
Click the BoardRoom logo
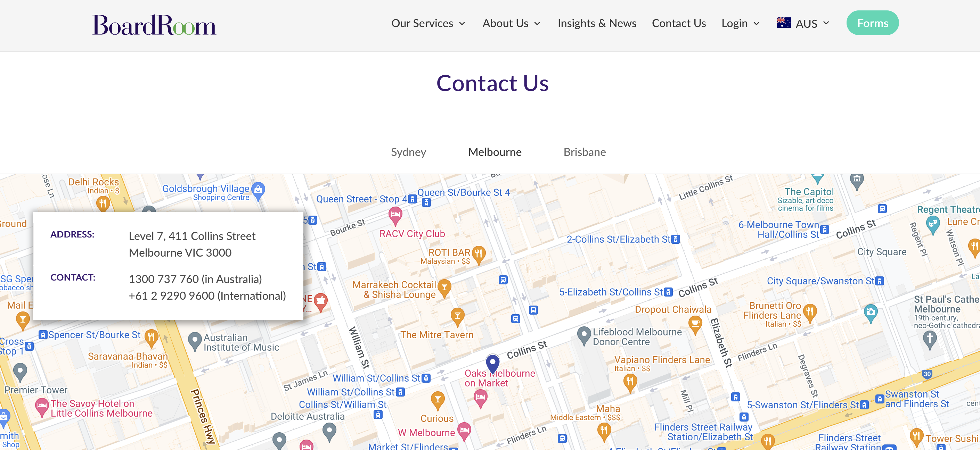pyautogui.click(x=154, y=25)
